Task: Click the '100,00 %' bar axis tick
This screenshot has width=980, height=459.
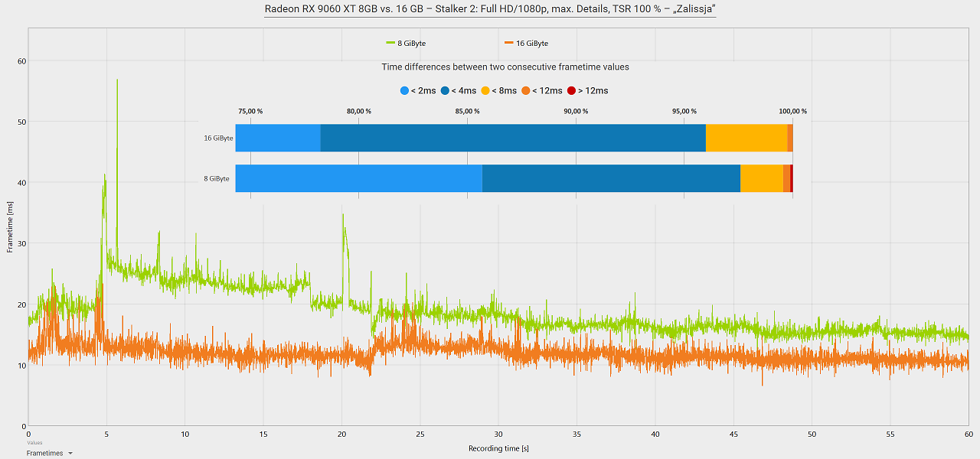Action: coord(792,111)
